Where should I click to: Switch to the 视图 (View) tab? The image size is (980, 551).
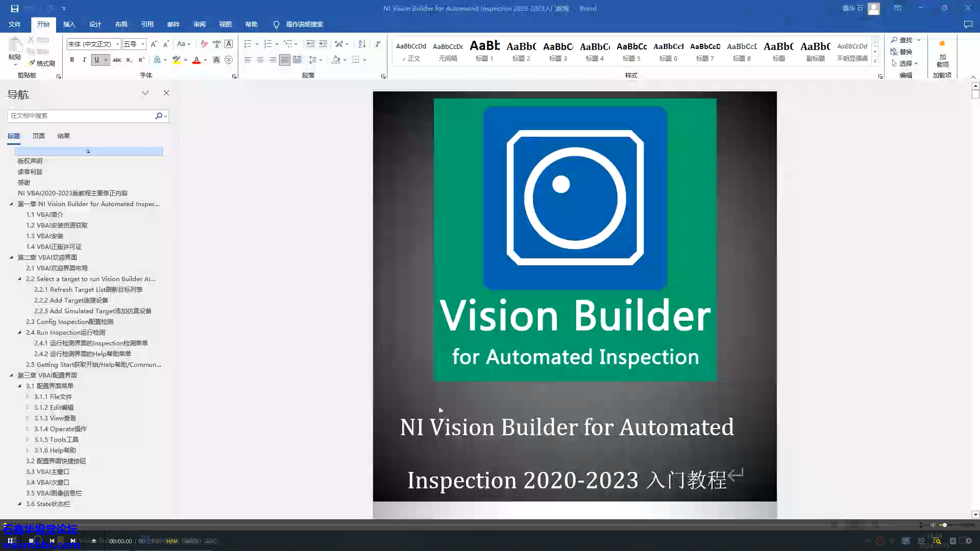225,24
